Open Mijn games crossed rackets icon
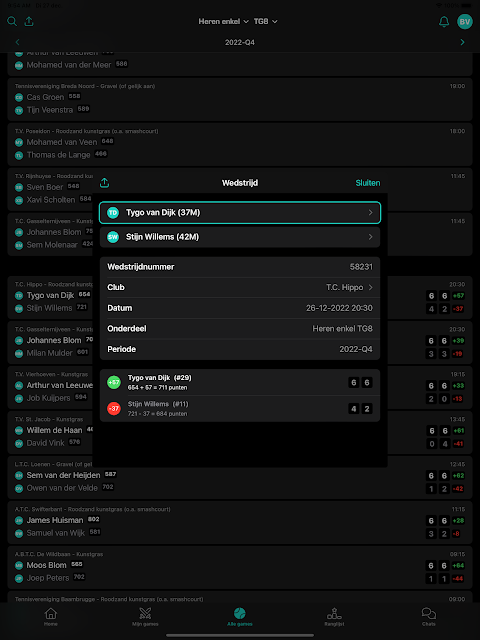Viewport: 480px width, 640px height. pyautogui.click(x=145, y=613)
